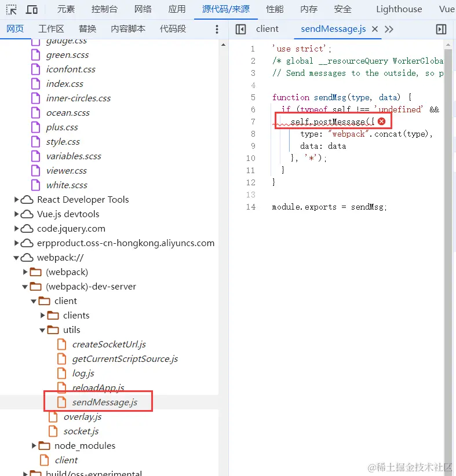Screen dimensions: 456x476
Task: Collapse the utils folder
Action: click(x=42, y=330)
